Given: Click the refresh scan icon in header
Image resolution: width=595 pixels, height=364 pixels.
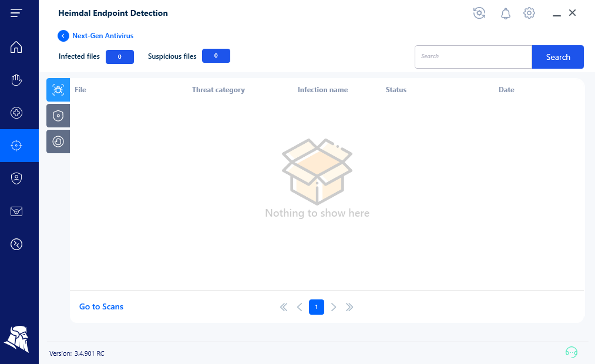Looking at the screenshot, I should pos(479,14).
